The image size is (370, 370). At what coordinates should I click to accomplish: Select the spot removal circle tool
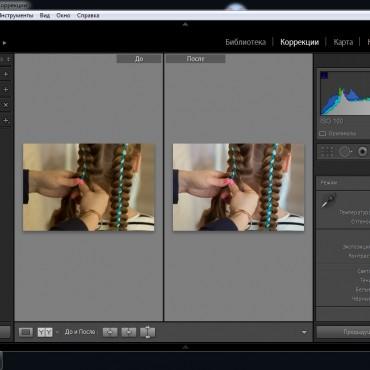[x=346, y=152]
